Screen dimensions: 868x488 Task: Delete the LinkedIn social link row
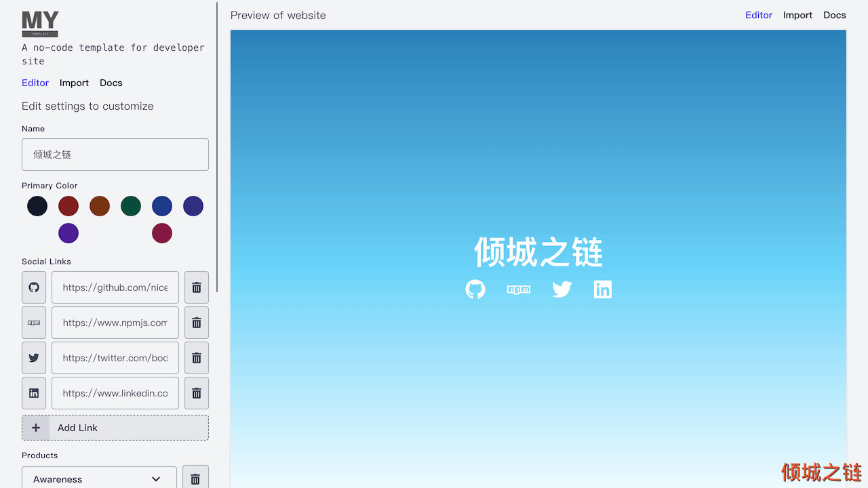click(x=197, y=393)
